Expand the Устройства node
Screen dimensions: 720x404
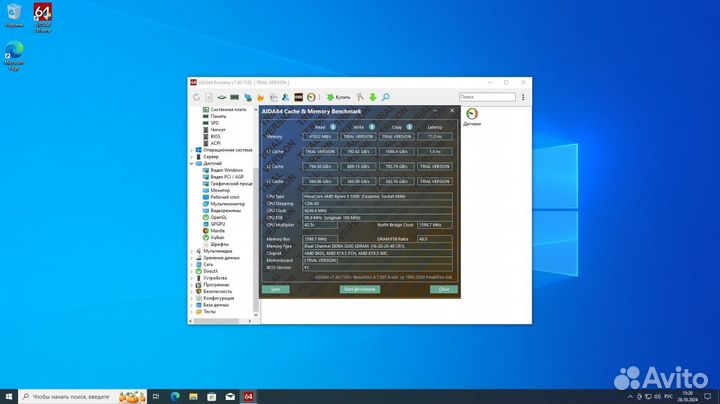point(191,278)
